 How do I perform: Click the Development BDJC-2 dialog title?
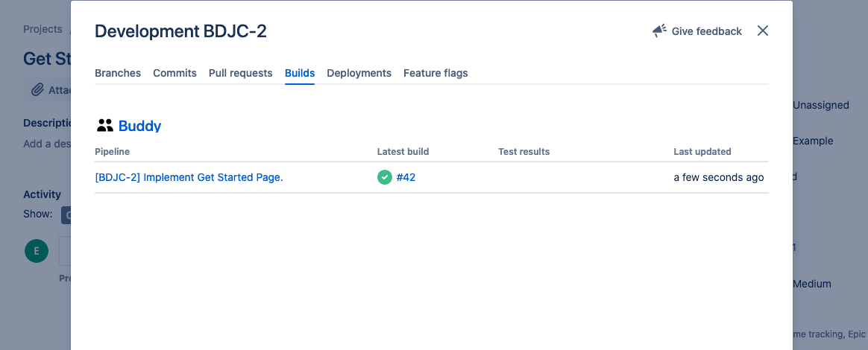(x=180, y=31)
